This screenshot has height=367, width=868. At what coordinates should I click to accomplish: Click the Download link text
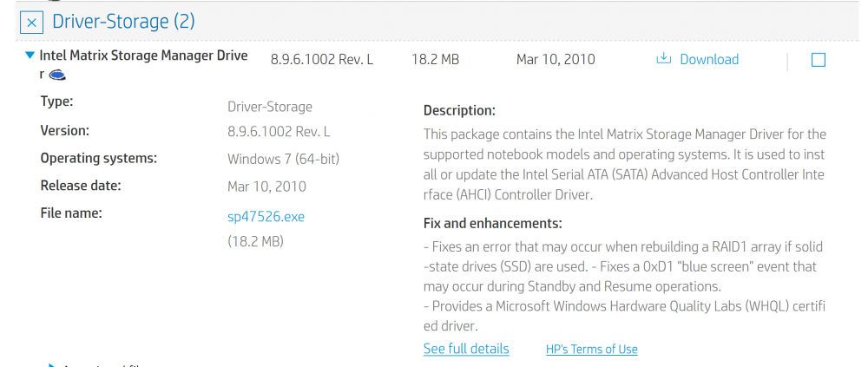(709, 59)
